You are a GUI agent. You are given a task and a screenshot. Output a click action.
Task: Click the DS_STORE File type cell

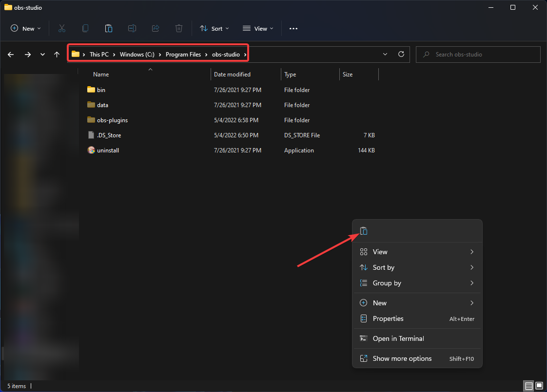click(x=302, y=135)
